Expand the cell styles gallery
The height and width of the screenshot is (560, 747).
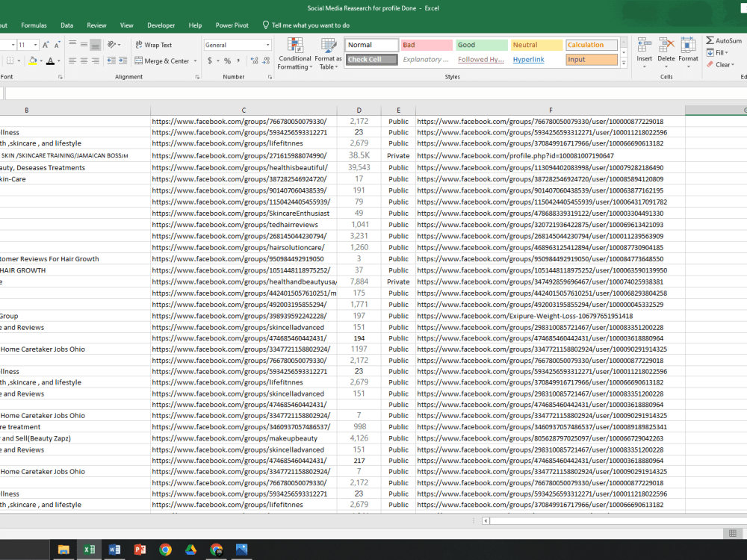(624, 63)
